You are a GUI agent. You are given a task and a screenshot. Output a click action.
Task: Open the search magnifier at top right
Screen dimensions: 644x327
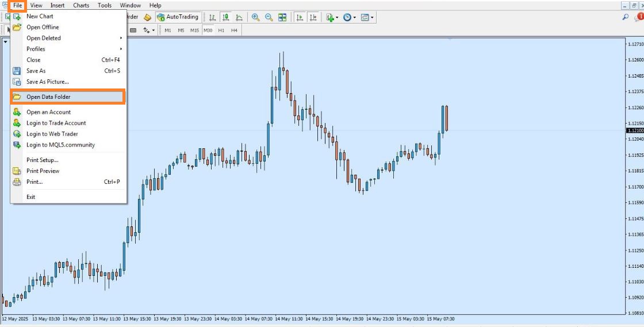tap(626, 17)
